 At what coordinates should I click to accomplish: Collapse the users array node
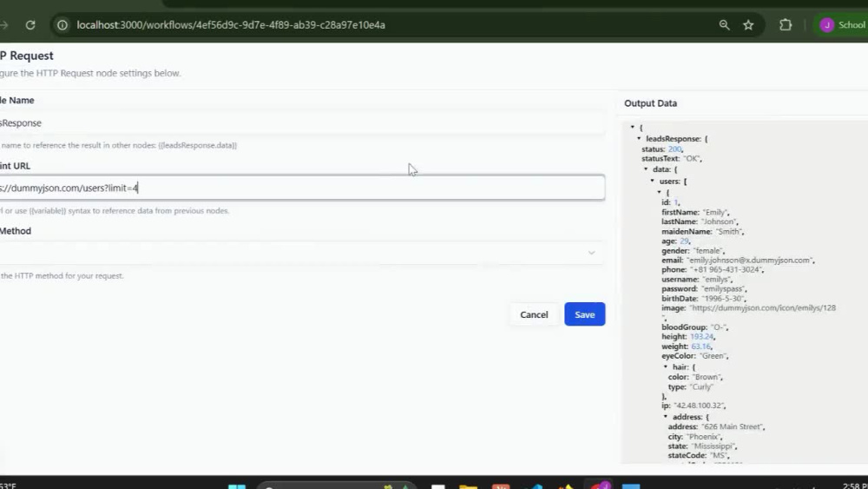tap(652, 181)
